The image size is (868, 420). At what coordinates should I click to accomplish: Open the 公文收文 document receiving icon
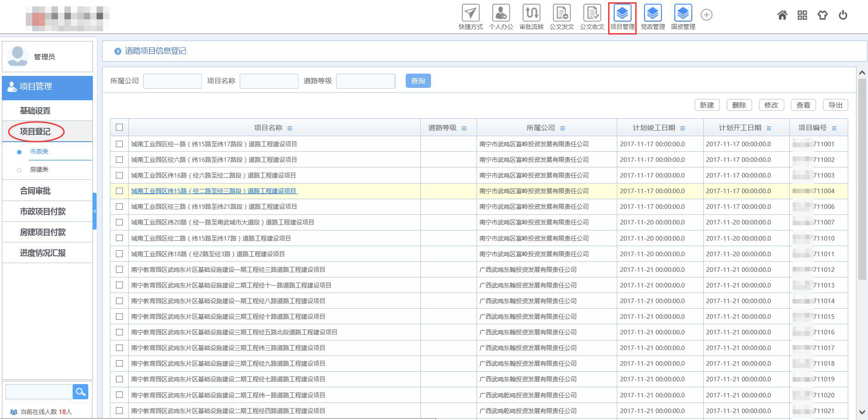point(592,13)
